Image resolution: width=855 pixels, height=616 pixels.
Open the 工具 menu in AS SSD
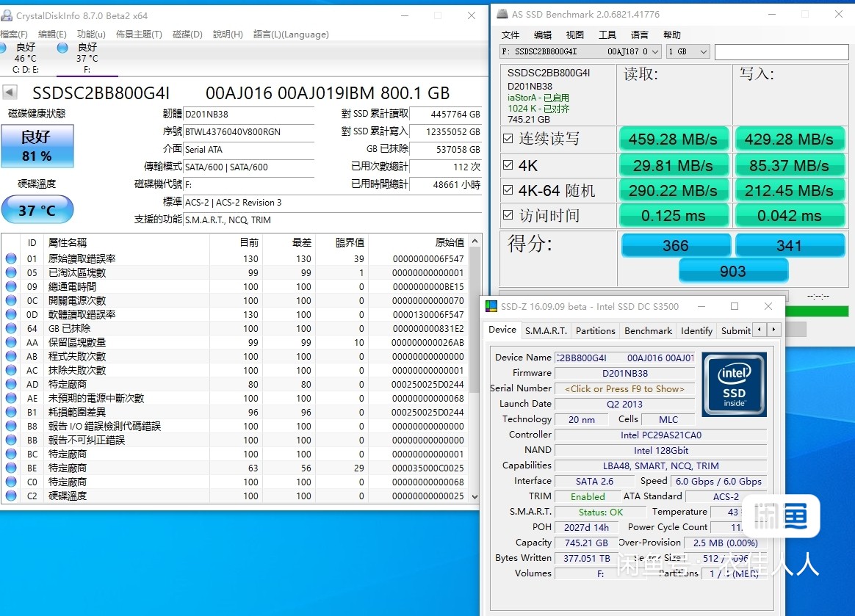click(607, 35)
